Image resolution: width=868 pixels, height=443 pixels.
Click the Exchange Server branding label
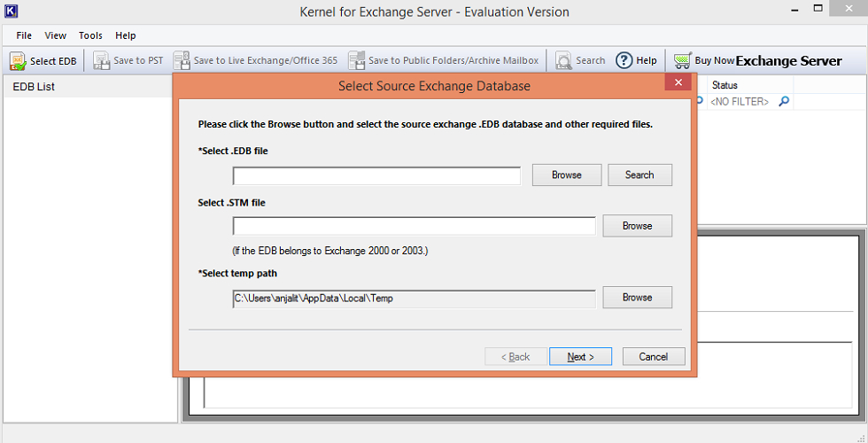coord(789,61)
